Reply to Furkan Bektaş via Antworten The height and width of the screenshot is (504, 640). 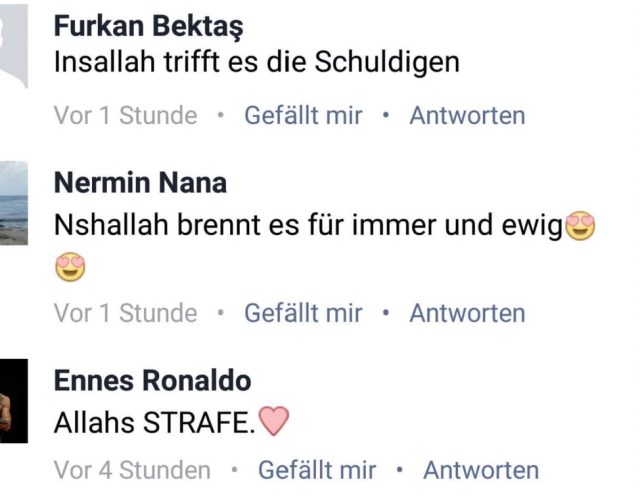click(467, 115)
